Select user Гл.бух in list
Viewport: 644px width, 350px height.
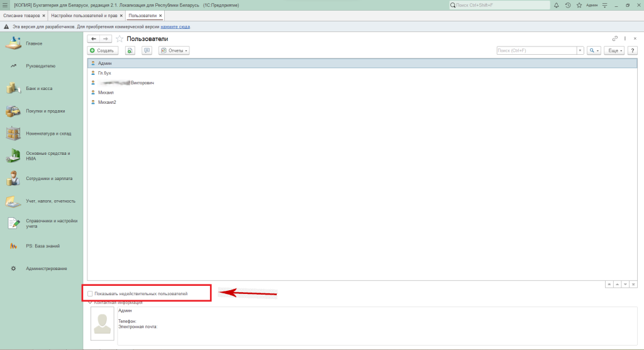(104, 73)
